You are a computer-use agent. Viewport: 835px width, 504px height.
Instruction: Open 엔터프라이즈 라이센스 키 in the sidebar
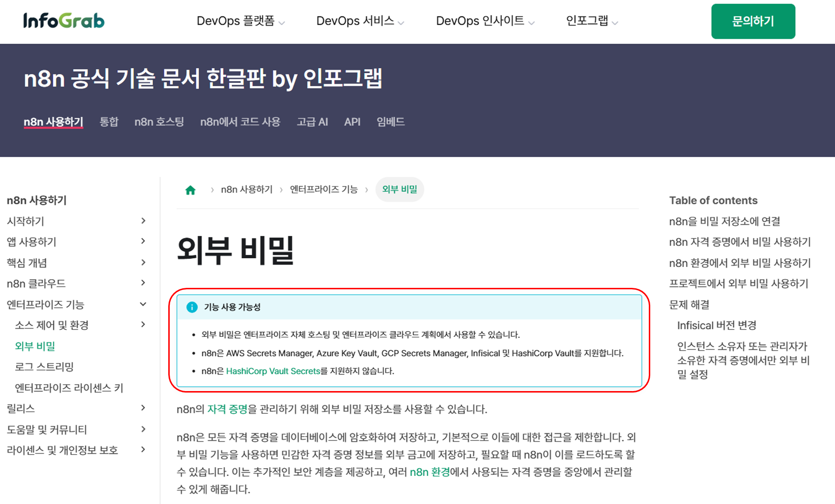[69, 388]
